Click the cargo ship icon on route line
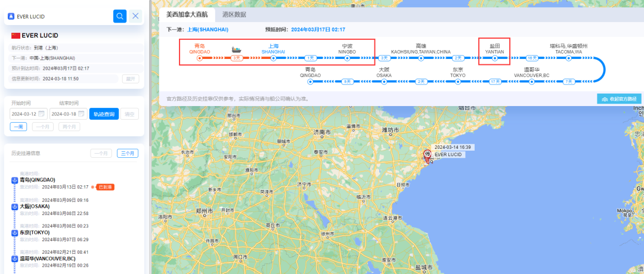 coord(236,49)
